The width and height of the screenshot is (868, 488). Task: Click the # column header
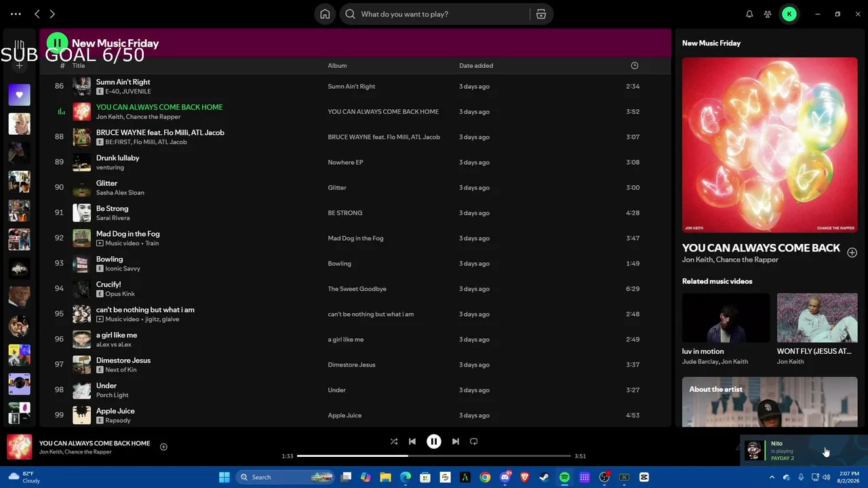click(x=62, y=66)
